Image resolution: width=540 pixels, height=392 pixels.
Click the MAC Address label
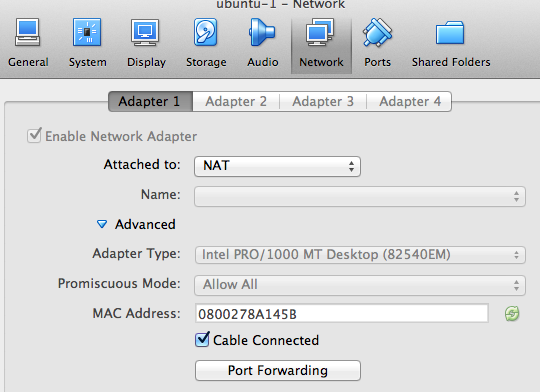[136, 313]
